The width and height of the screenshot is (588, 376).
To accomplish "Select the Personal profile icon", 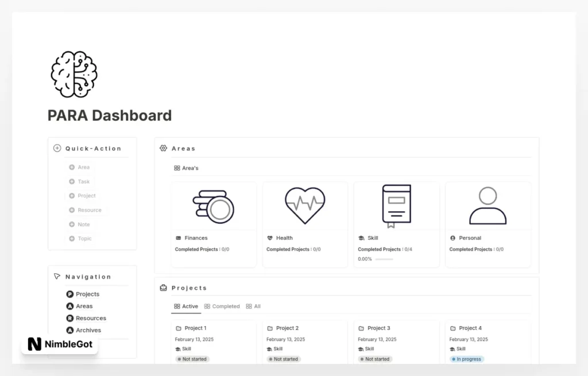I will [488, 205].
